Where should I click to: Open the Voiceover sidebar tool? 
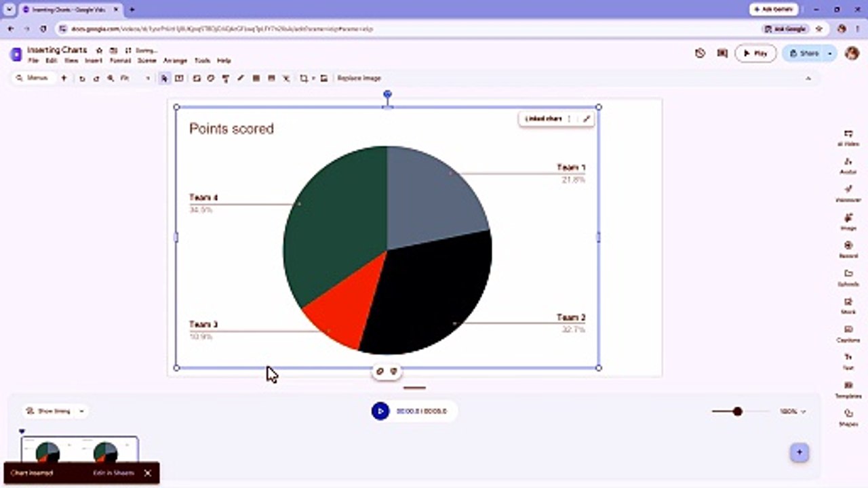[848, 194]
